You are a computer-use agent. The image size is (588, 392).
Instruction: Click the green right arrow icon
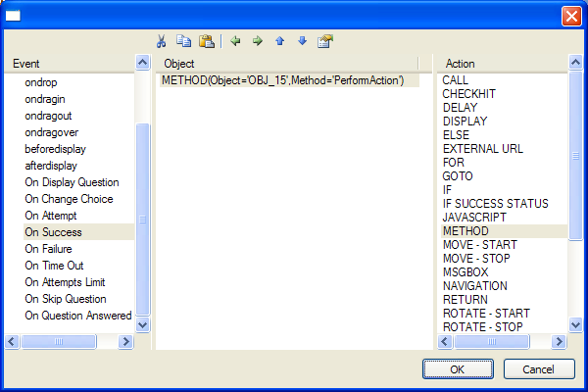click(258, 41)
